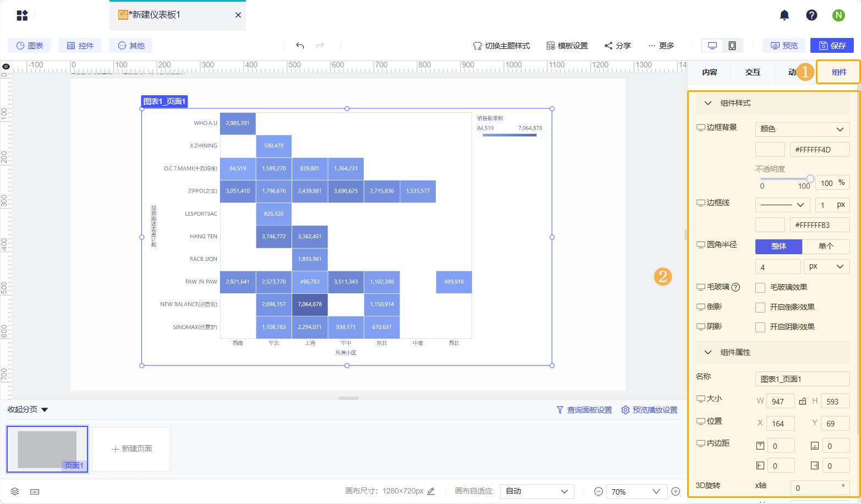Viewport: 861px width, 504px height.
Task: Open the green N user avatar
Action: [x=838, y=15]
